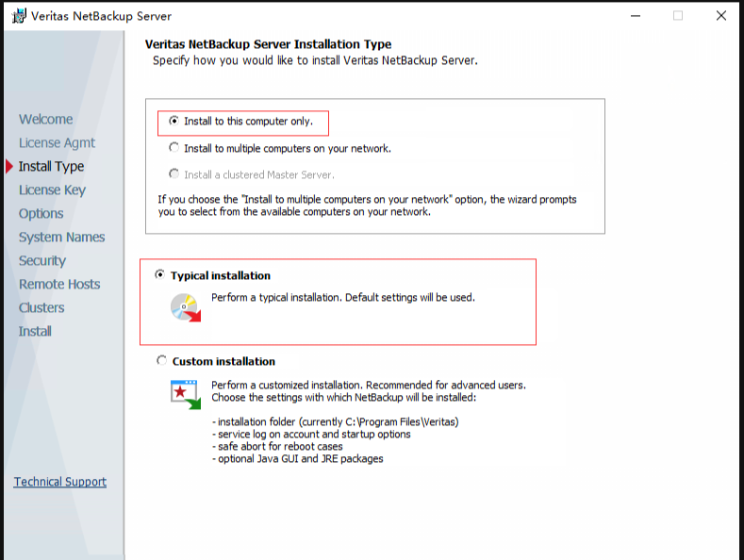Open Clusters step in sidebar
This screenshot has height=560, width=744.
41,308
